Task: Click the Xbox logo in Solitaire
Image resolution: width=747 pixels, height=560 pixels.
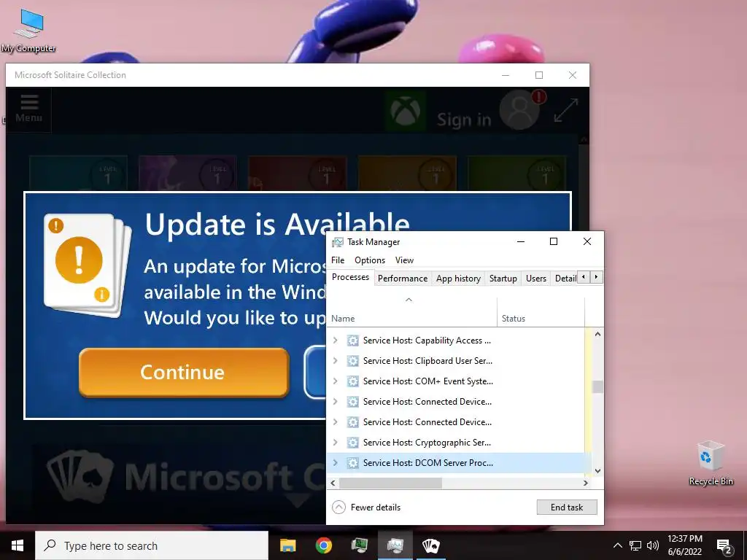Action: pos(405,112)
